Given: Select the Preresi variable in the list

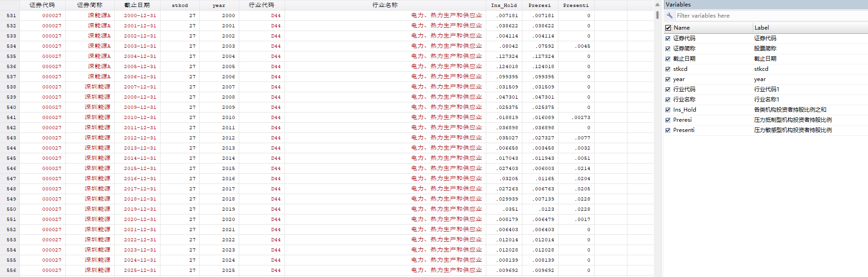Looking at the screenshot, I should 682,120.
